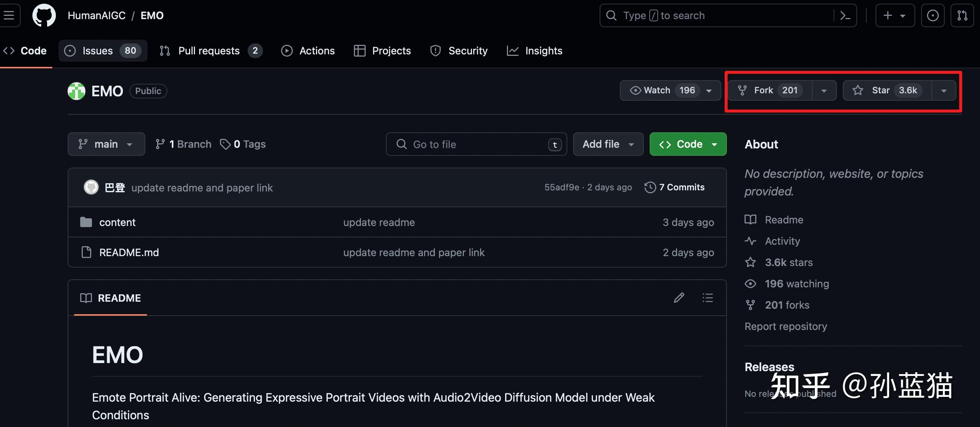Open the 55adf9e commit hash
This screenshot has height=427, width=980.
(561, 187)
